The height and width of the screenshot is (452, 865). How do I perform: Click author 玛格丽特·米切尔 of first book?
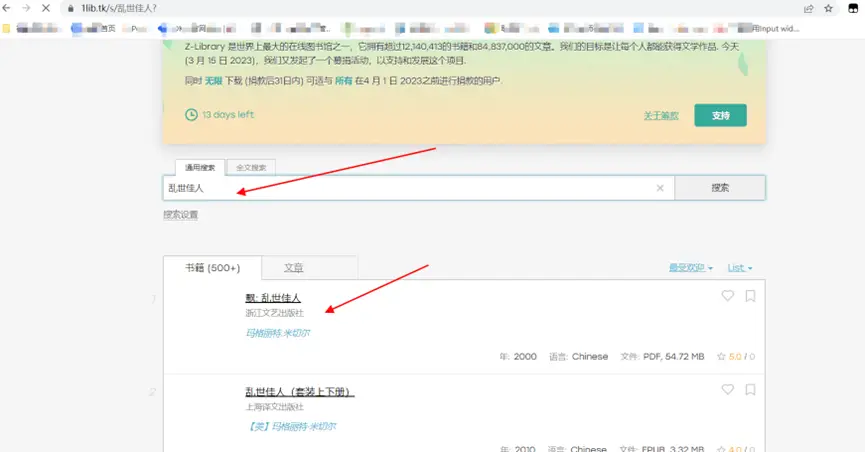pyautogui.click(x=277, y=333)
